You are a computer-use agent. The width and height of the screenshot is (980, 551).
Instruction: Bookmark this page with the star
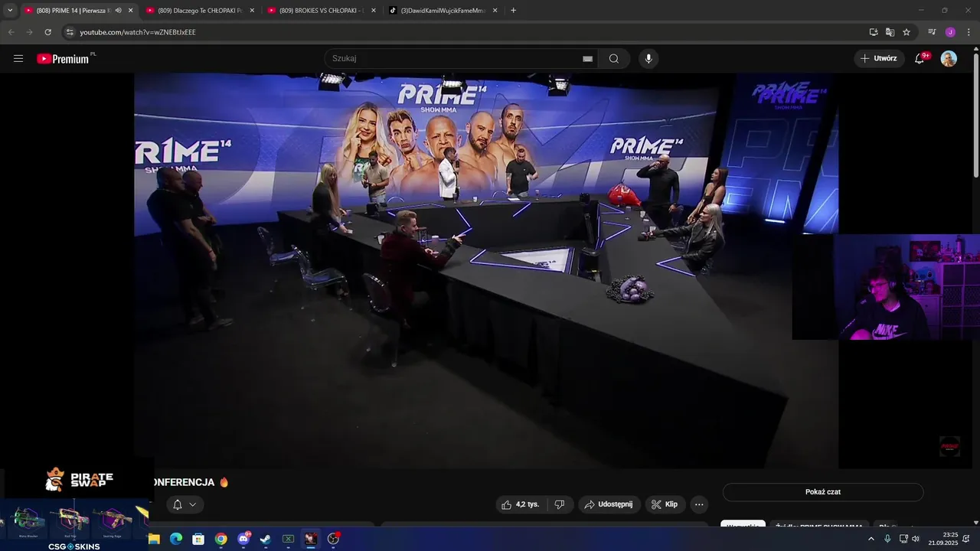pyautogui.click(x=906, y=32)
